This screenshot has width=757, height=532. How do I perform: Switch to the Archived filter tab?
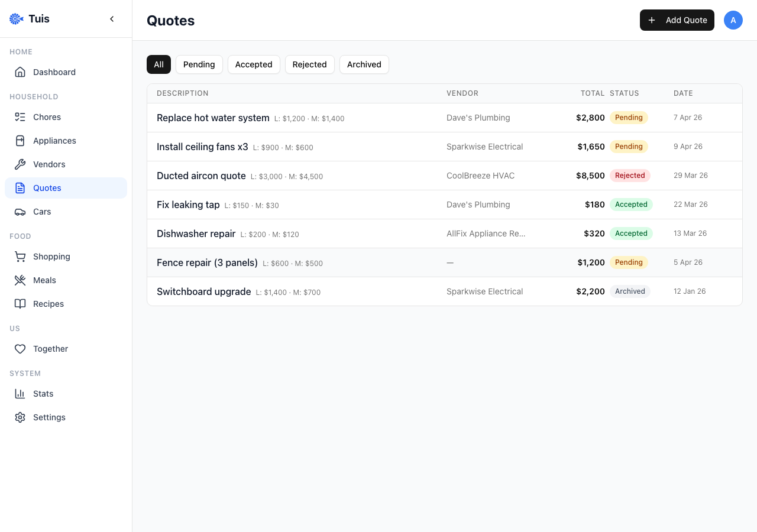click(x=364, y=64)
